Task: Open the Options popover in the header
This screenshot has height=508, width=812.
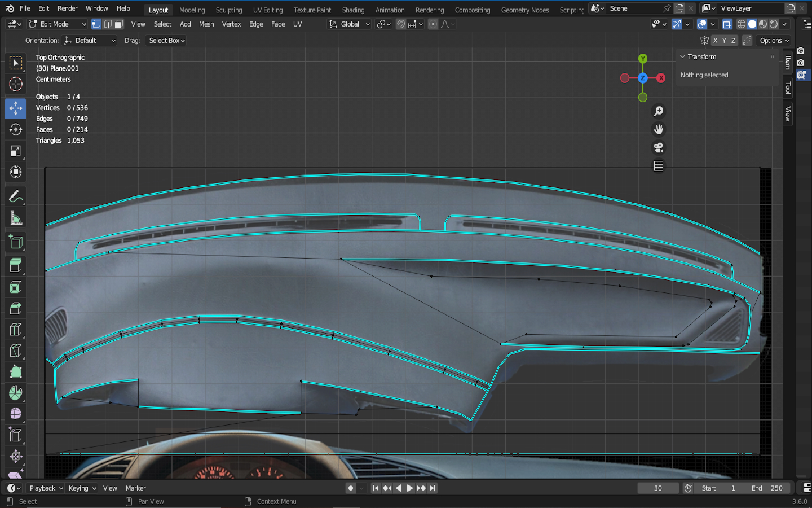Action: pos(774,41)
